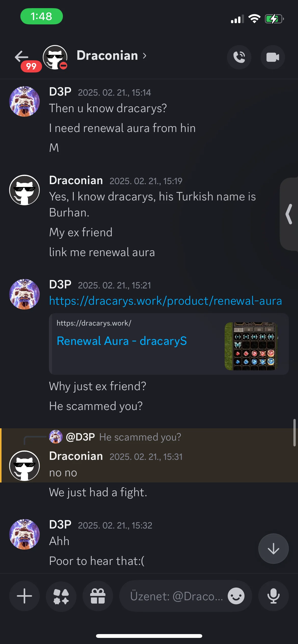Open the gift icon in message bar
The height and width of the screenshot is (644, 298).
coord(98,596)
